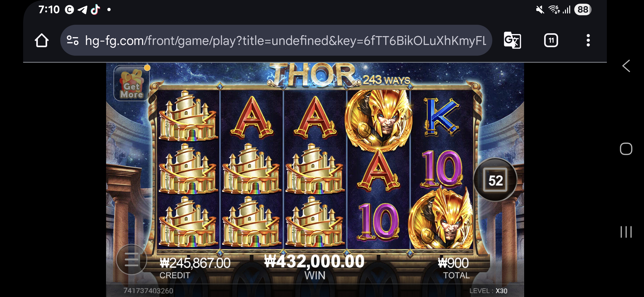Viewport: 644px width, 297px height.
Task: Tap the Android home square button
Action: tap(626, 149)
